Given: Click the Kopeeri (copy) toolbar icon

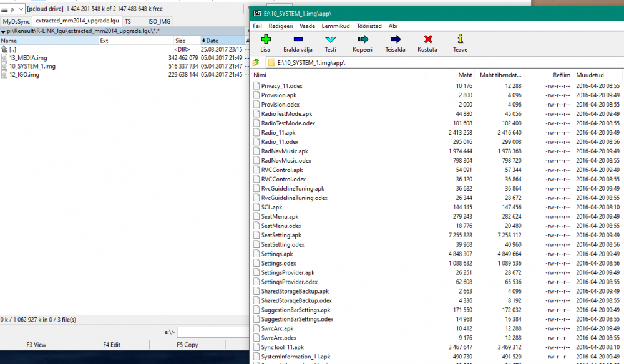Looking at the screenshot, I should (x=363, y=39).
